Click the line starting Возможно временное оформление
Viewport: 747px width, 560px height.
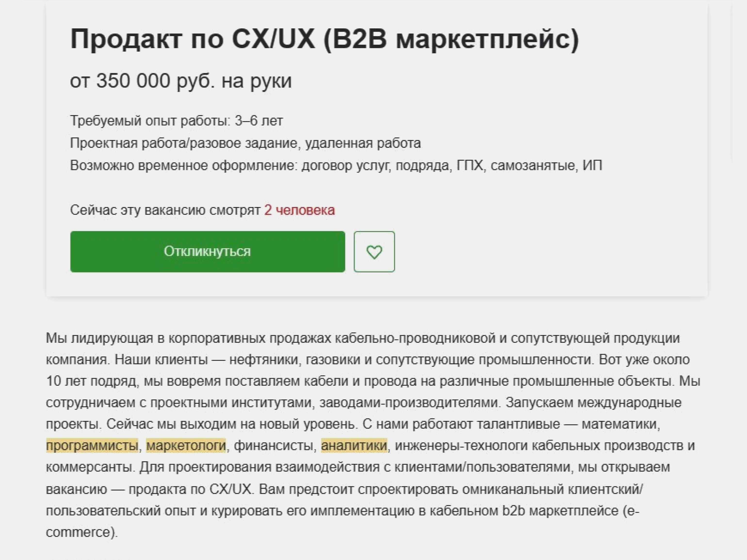[x=336, y=165]
